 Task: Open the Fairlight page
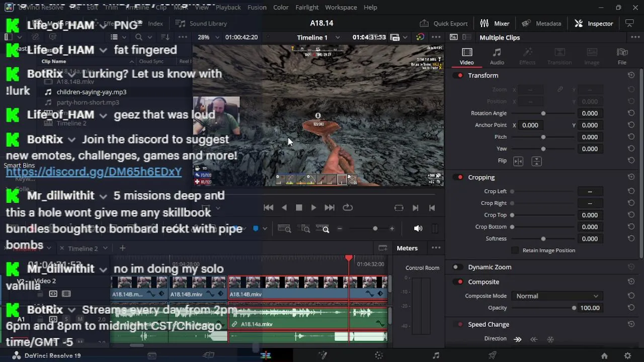[436, 355]
